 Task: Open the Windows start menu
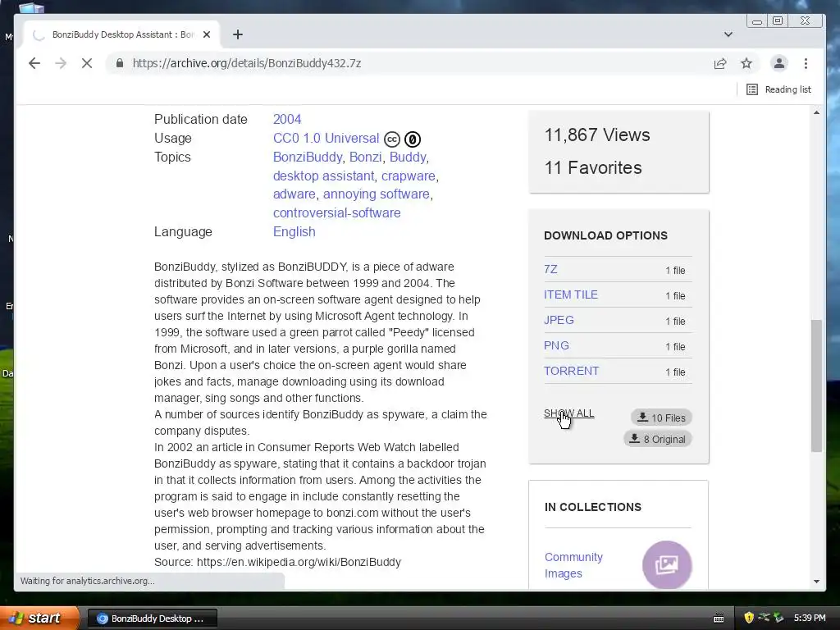coord(39,618)
